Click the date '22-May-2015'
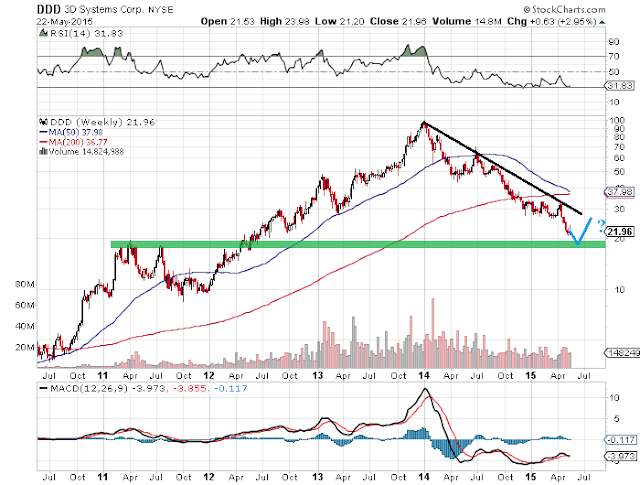640x485 pixels. (64, 22)
